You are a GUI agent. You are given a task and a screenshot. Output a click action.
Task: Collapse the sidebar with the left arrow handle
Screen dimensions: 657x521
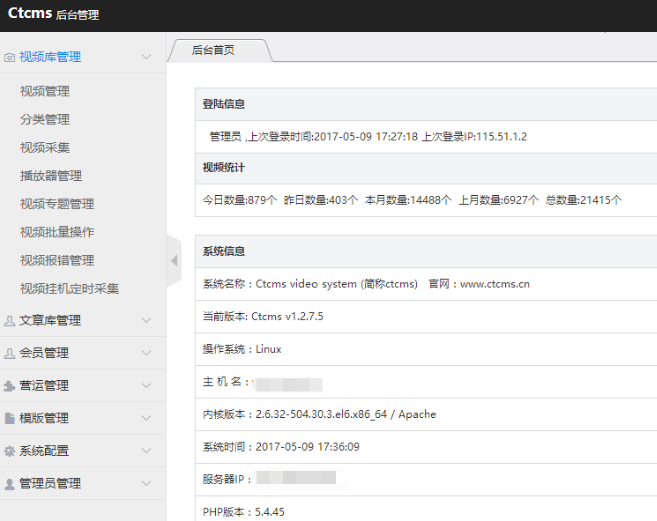174,261
